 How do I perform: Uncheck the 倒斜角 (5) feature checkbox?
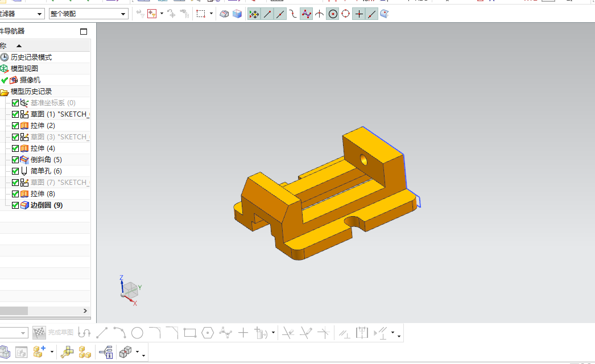click(15, 160)
